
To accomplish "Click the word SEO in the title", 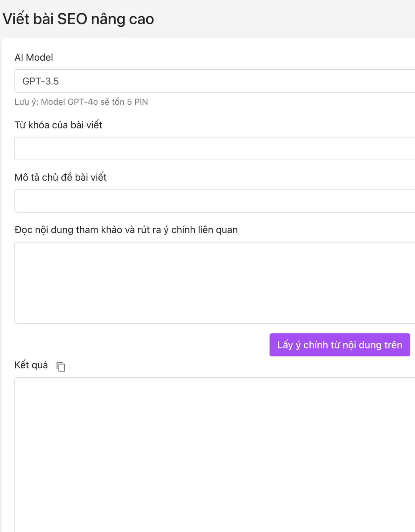I will (x=72, y=19).
